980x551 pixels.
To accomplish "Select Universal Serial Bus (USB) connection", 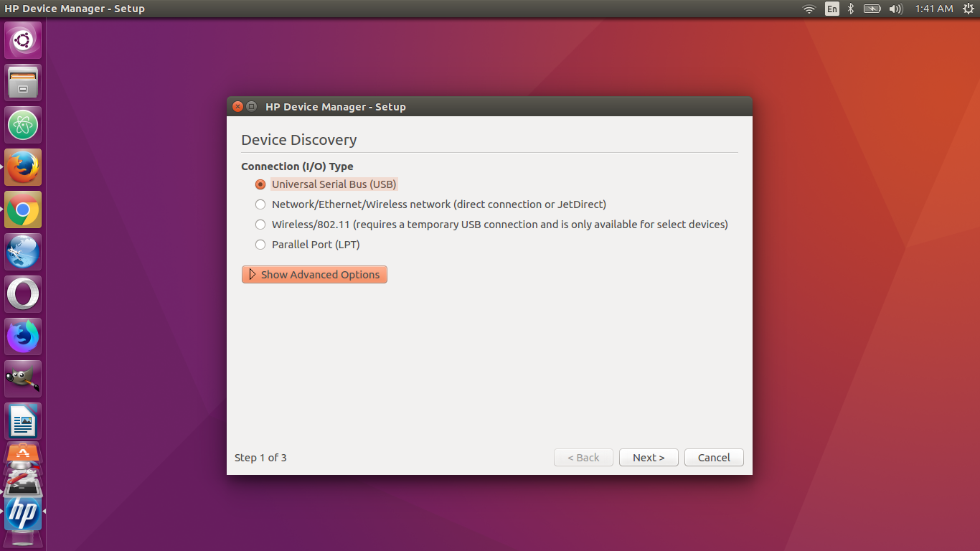I will 326,184.
